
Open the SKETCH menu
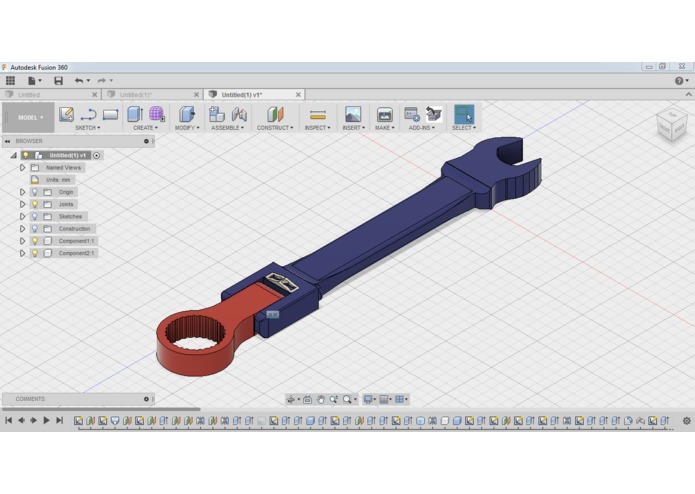coord(88,128)
